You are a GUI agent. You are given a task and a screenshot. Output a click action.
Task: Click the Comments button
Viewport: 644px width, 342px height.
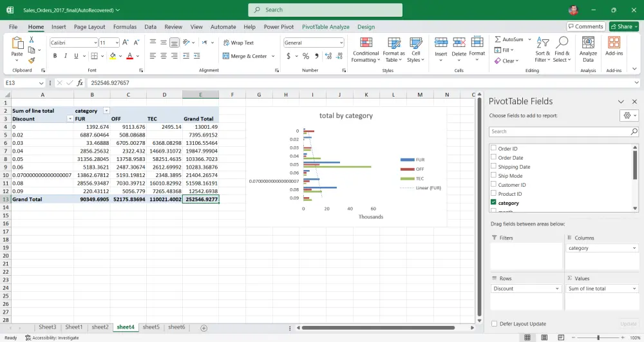click(586, 26)
